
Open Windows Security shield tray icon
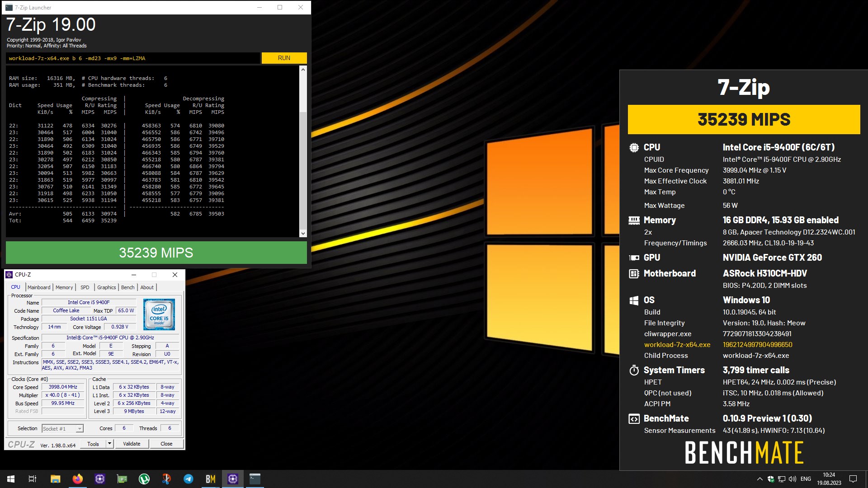coord(770,479)
